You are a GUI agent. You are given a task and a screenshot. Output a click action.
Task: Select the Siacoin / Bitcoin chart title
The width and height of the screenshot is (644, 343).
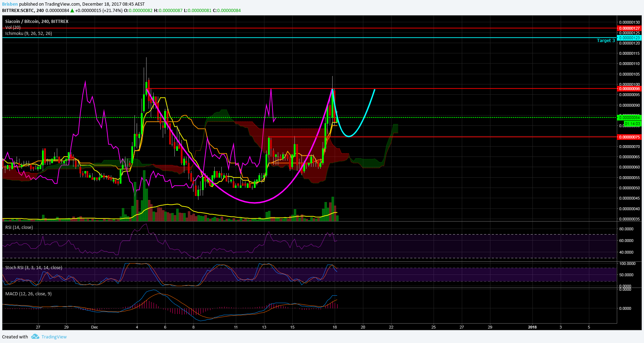click(x=37, y=22)
